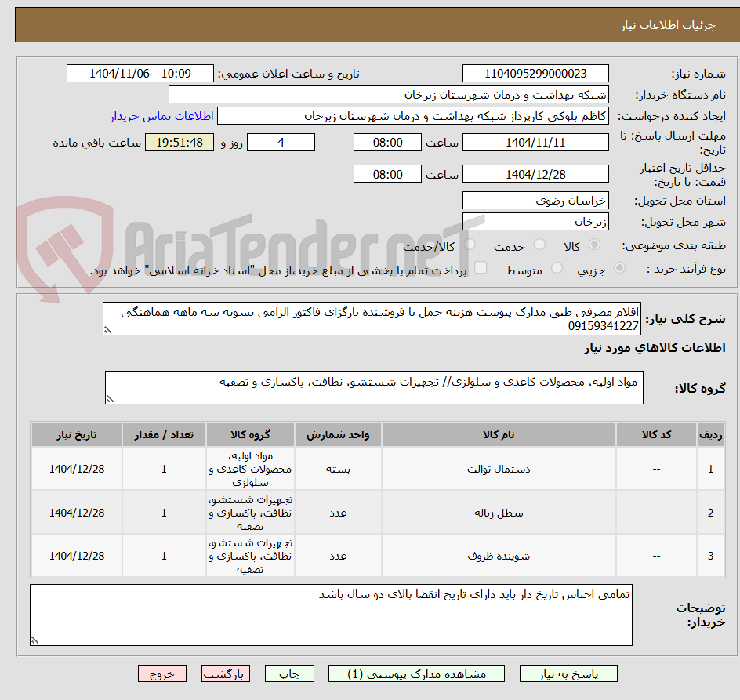Grab the resize handle of buyer notes textarea
The width and height of the screenshot is (740, 700).
tap(35, 640)
